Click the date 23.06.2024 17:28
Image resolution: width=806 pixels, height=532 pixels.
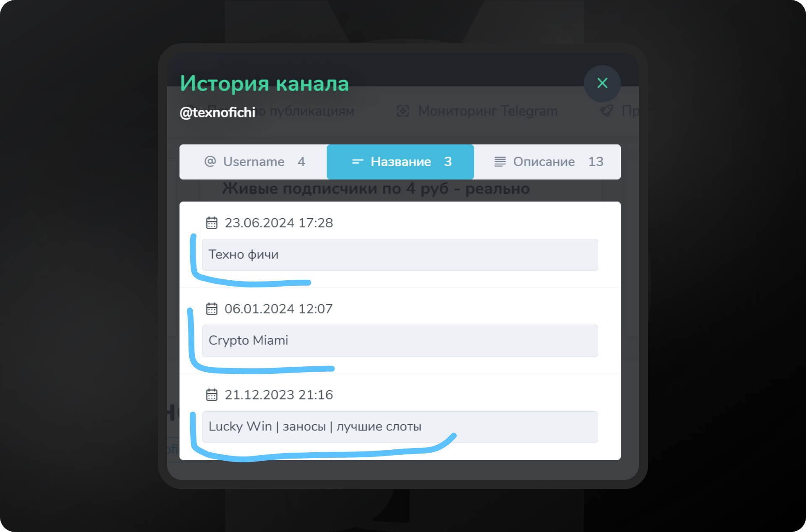[x=279, y=223]
